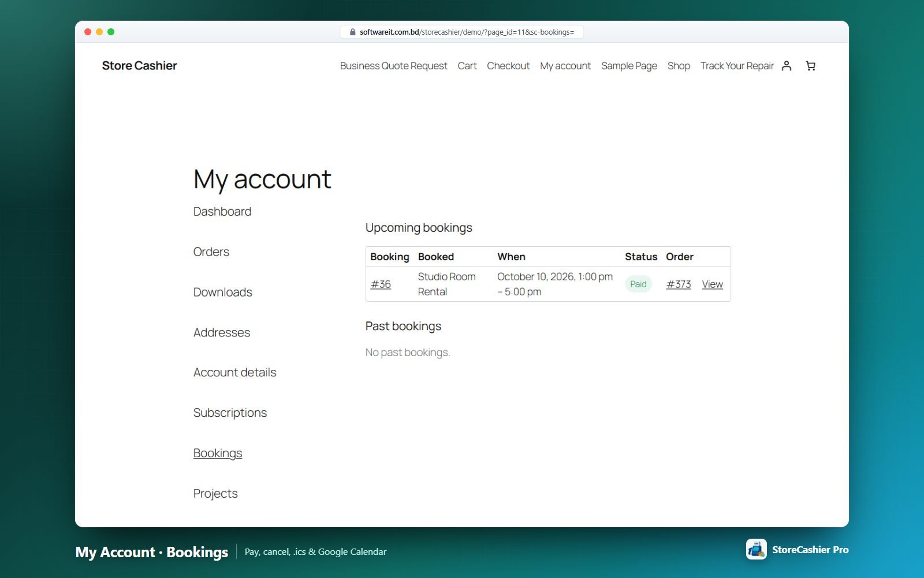
Task: Click the Upcoming bookings heading
Action: click(x=419, y=228)
